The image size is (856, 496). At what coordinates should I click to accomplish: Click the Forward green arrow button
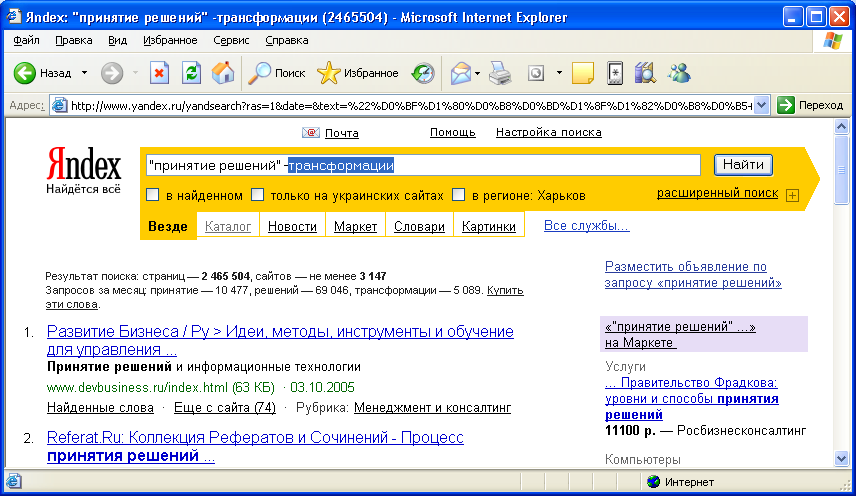click(x=112, y=73)
